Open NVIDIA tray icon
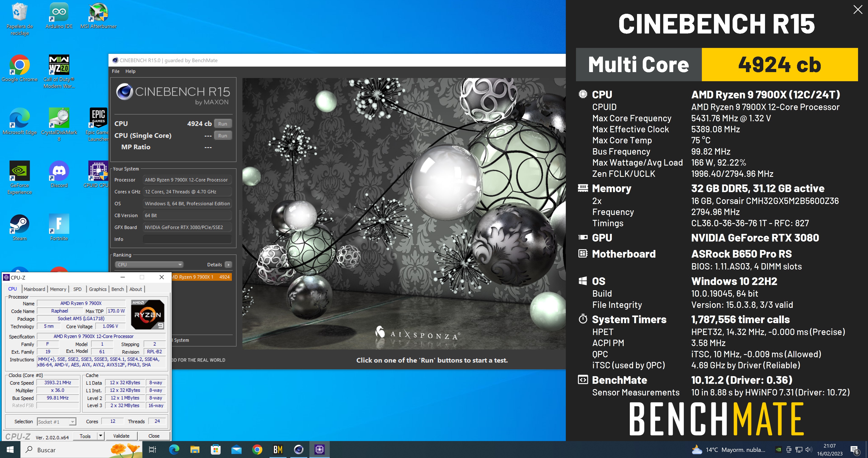 tap(778, 450)
